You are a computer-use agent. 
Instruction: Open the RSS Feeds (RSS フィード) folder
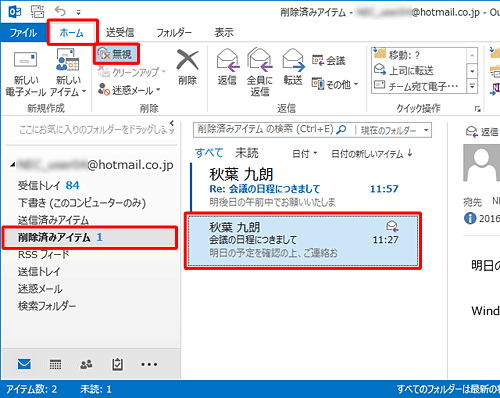tap(91, 255)
